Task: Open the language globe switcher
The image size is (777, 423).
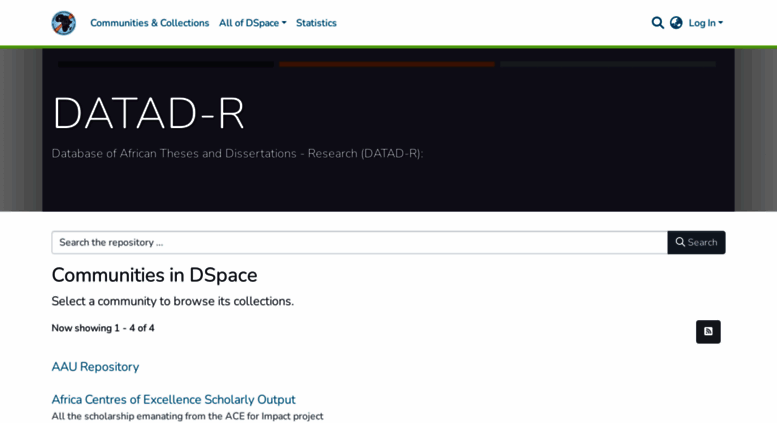Action: coord(676,23)
